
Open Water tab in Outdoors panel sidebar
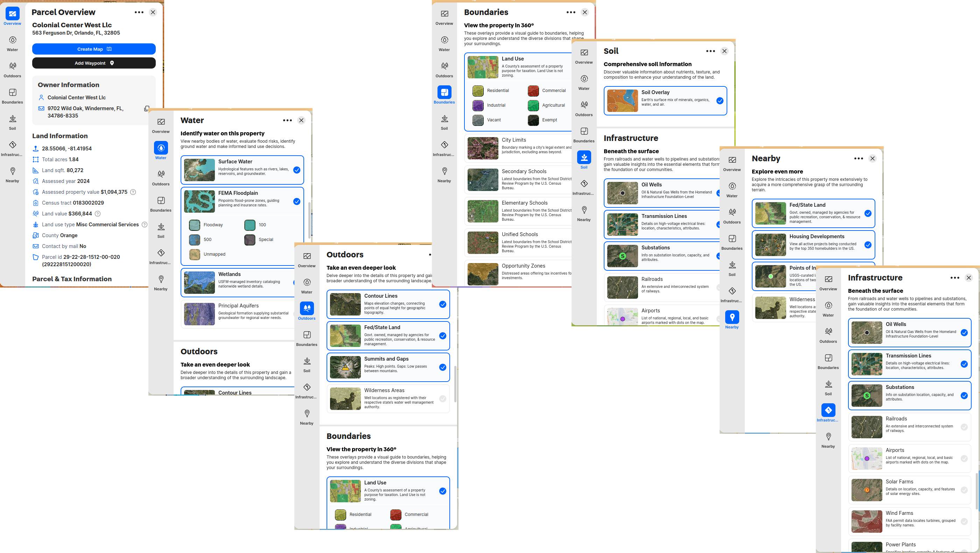pos(307,286)
